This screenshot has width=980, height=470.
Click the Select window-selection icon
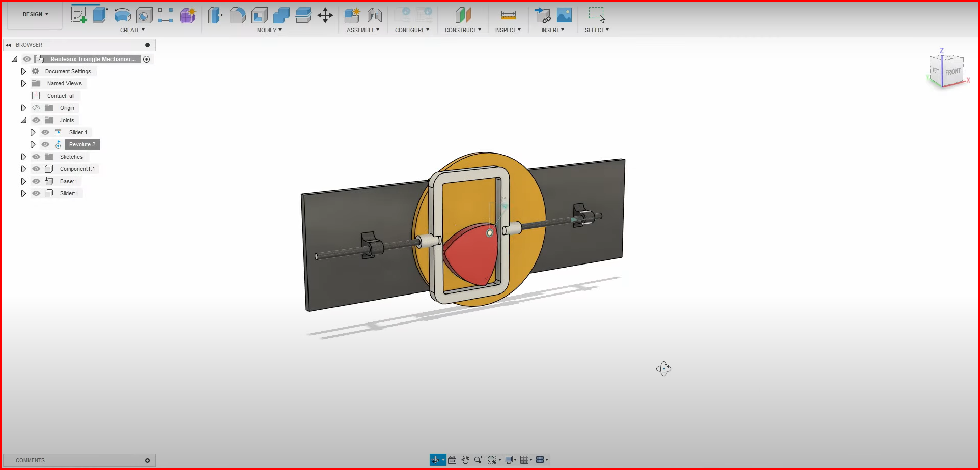click(x=597, y=15)
